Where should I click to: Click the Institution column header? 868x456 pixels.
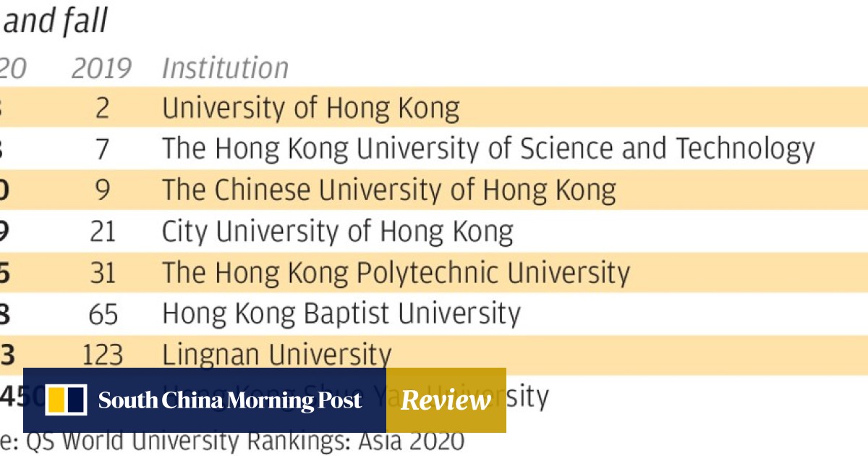(225, 69)
